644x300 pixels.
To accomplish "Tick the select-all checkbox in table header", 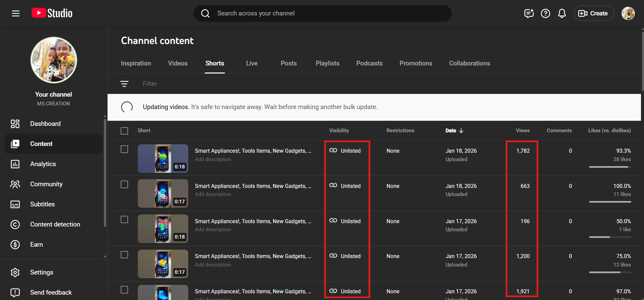I will [124, 131].
